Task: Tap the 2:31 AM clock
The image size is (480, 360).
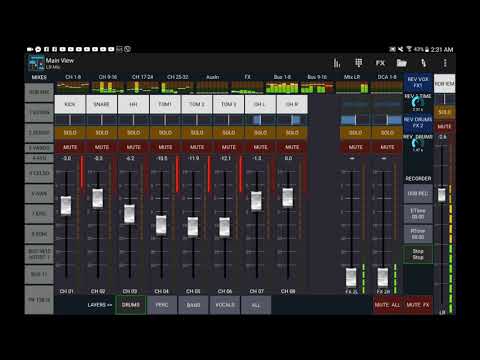Action: coord(442,49)
